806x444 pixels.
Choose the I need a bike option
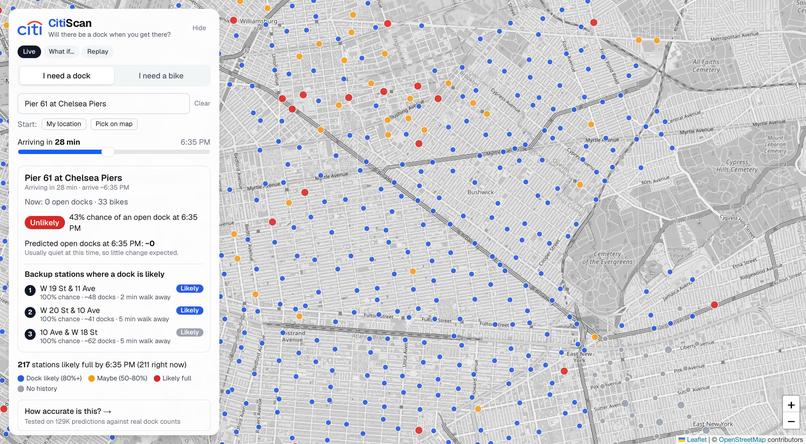click(x=161, y=76)
